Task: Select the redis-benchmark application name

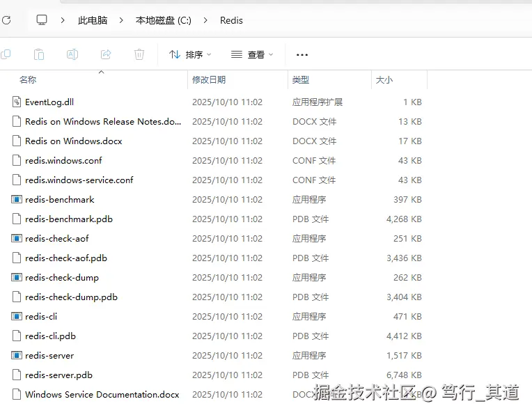Action: click(x=60, y=200)
